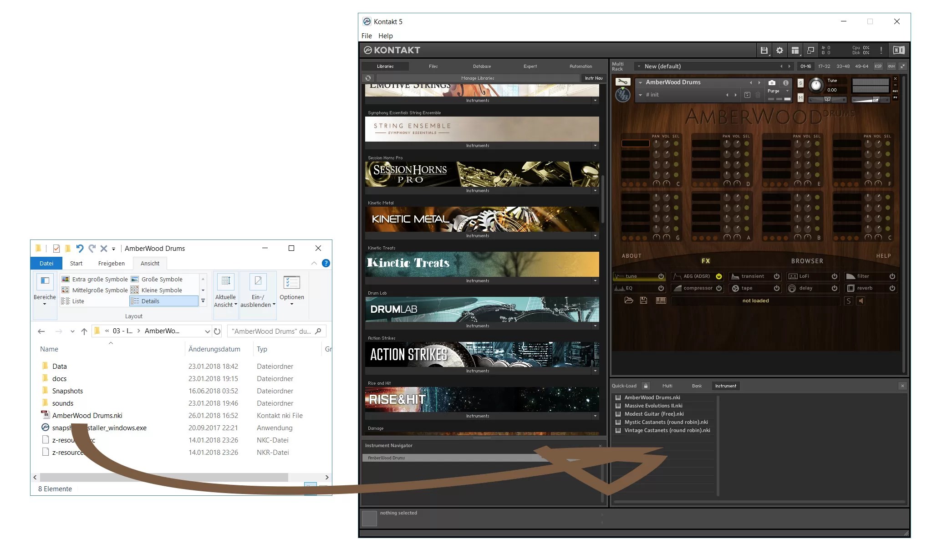Collapse the AmberWood Drums instrument via its arrow

(641, 82)
